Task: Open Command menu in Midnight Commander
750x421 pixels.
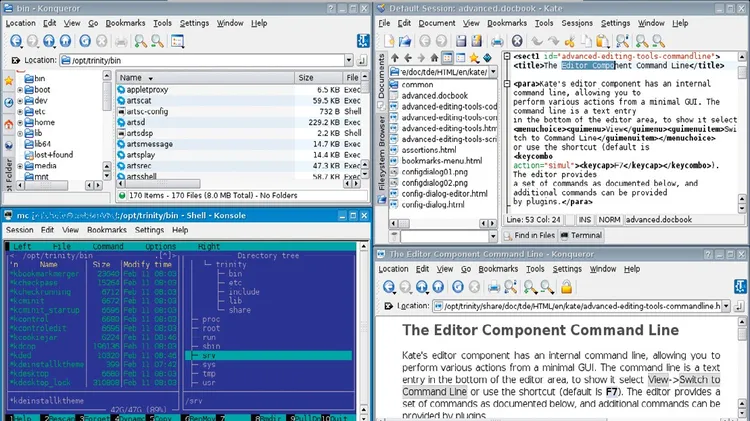Action: pos(108,246)
